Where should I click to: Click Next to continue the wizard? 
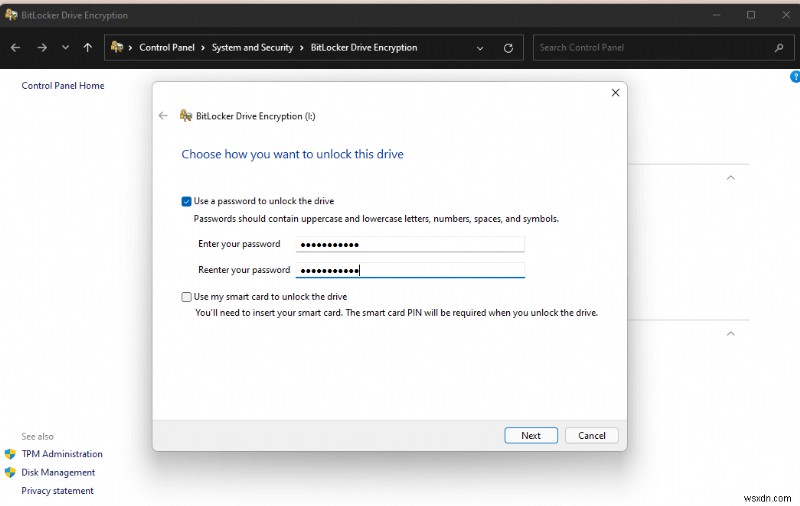[x=531, y=435]
